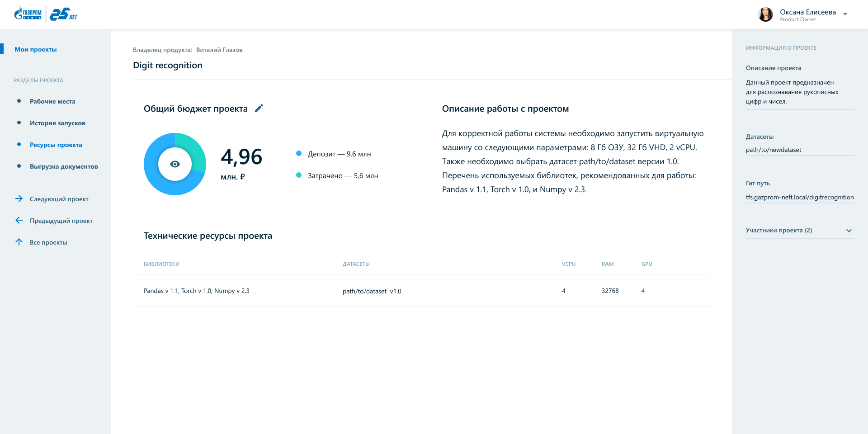Click the blue Депозит legend dot
Image resolution: width=868 pixels, height=434 pixels.
point(299,154)
